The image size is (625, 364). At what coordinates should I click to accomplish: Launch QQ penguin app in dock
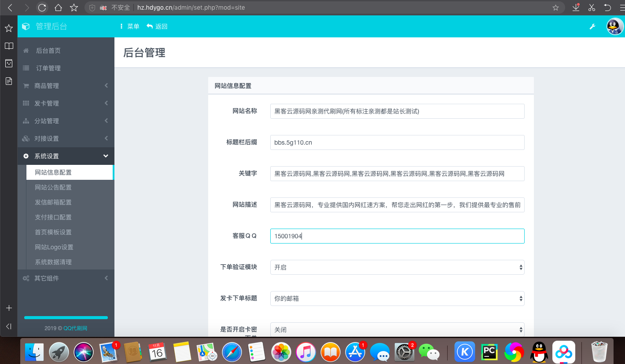tap(539, 352)
